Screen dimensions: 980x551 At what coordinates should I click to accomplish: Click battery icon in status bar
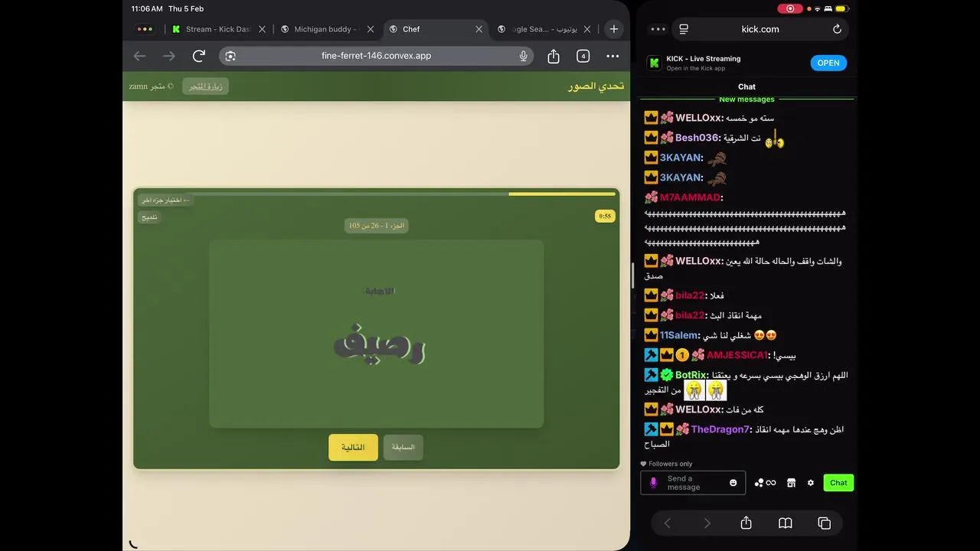pos(841,8)
